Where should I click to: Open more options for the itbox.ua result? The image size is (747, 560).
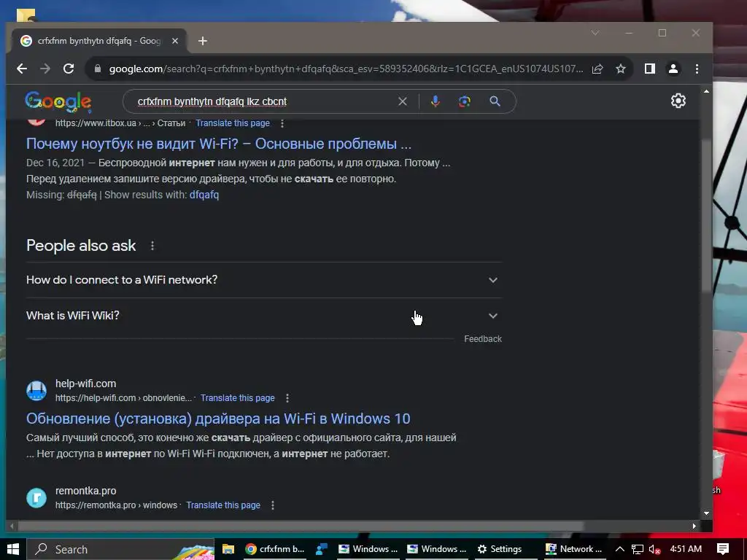(282, 123)
